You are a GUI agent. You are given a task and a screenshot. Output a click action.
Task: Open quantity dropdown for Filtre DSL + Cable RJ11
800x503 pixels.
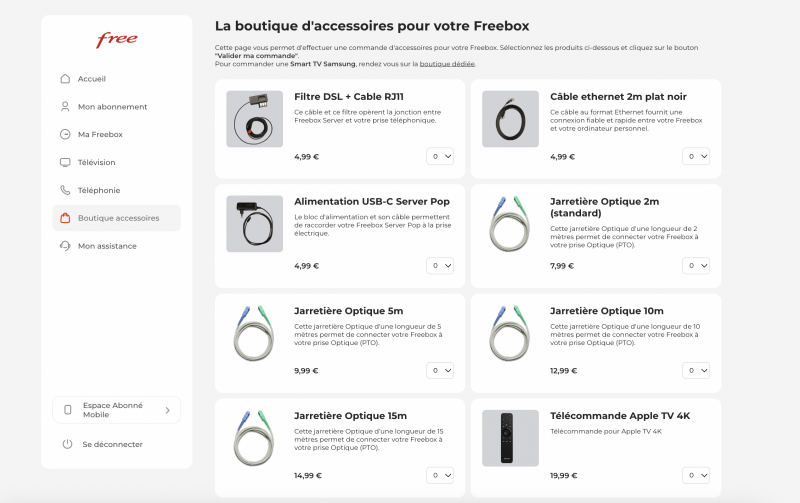(x=440, y=156)
